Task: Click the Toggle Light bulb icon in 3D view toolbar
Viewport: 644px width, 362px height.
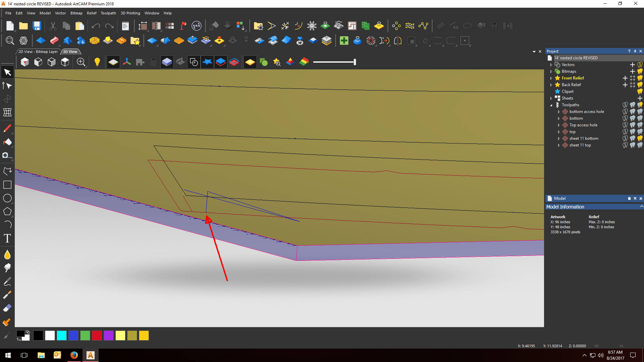Action: (97, 62)
